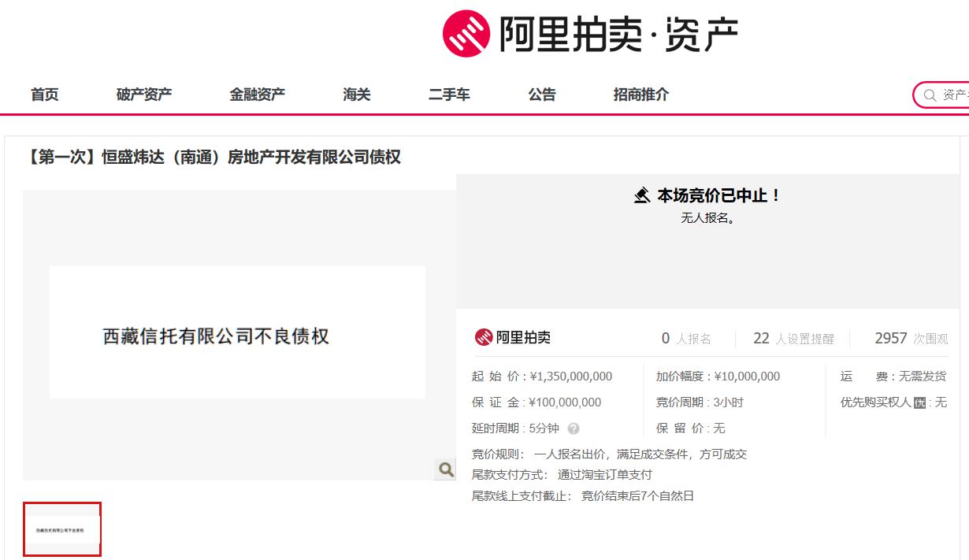The height and width of the screenshot is (560, 969).
Task: Open the 公告 nav item
Action: (542, 95)
